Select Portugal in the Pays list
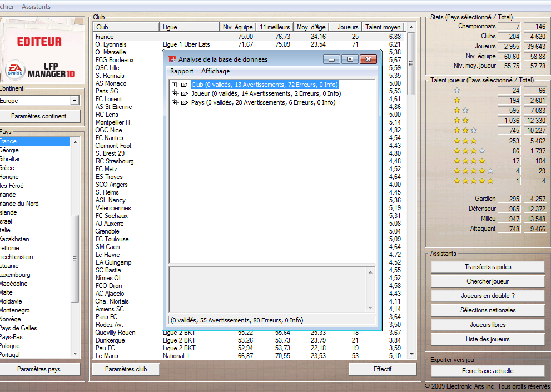The height and width of the screenshot is (392, 551). click(35, 354)
